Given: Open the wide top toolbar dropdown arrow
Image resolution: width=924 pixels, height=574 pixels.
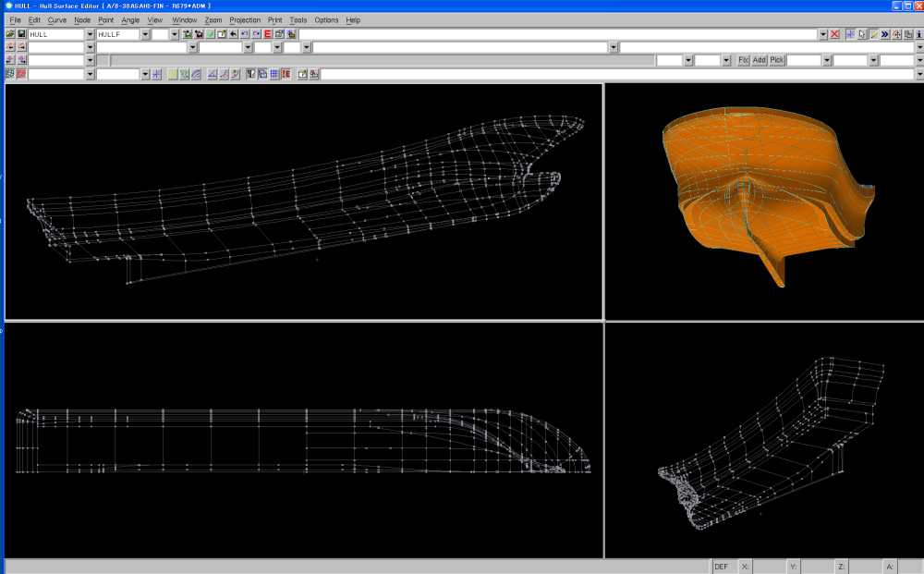Looking at the screenshot, I should [823, 34].
